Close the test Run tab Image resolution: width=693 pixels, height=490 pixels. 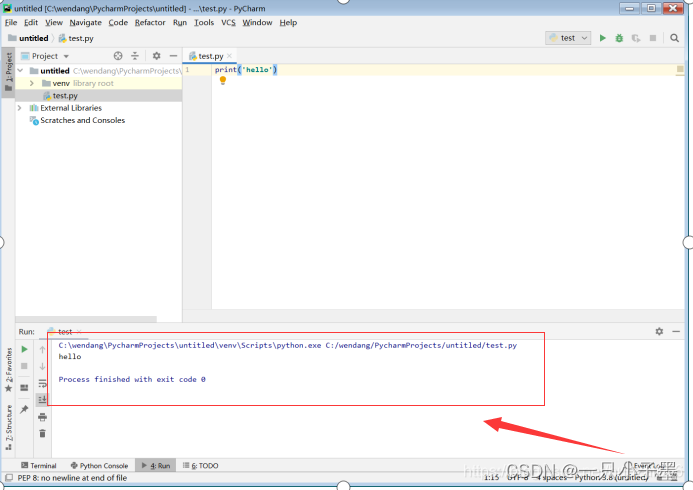(79, 331)
